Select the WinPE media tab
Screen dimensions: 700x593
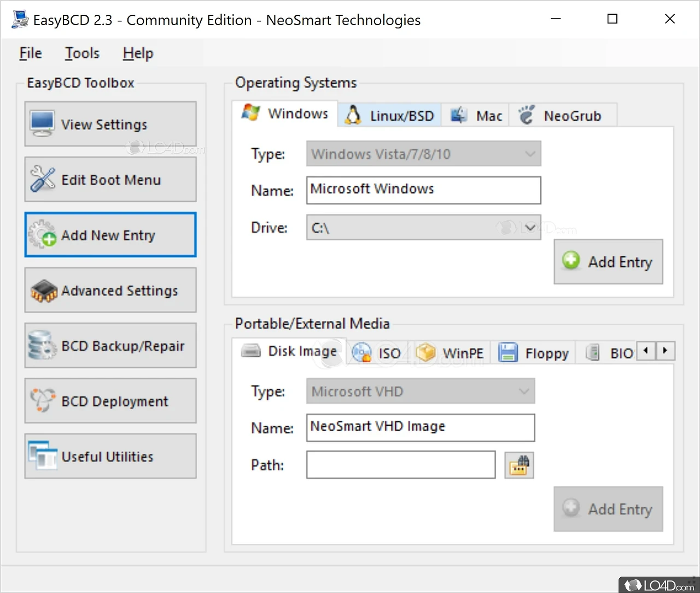tap(450, 353)
